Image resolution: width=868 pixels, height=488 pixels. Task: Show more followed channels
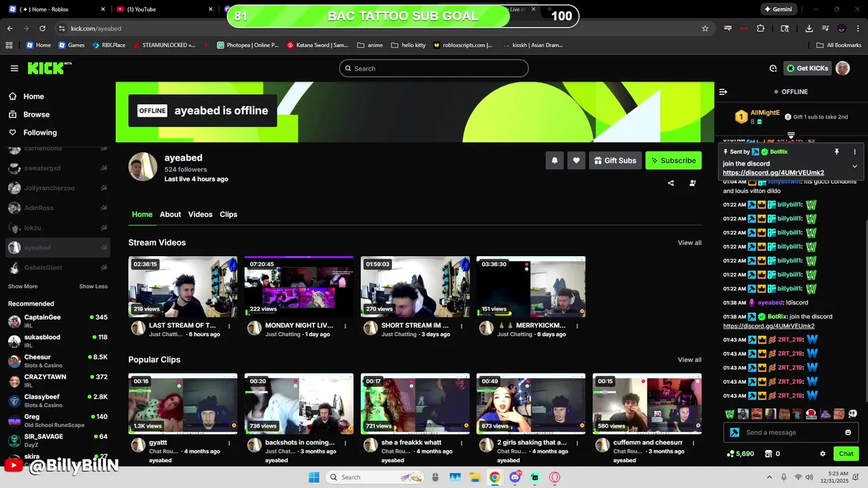22,287
